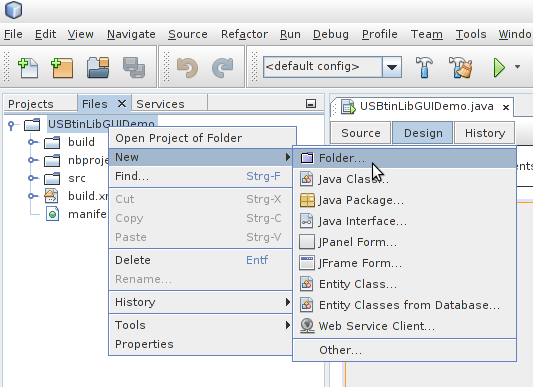Click the Open Project toolbar icon
Screen dimensions: 533x387
98,67
